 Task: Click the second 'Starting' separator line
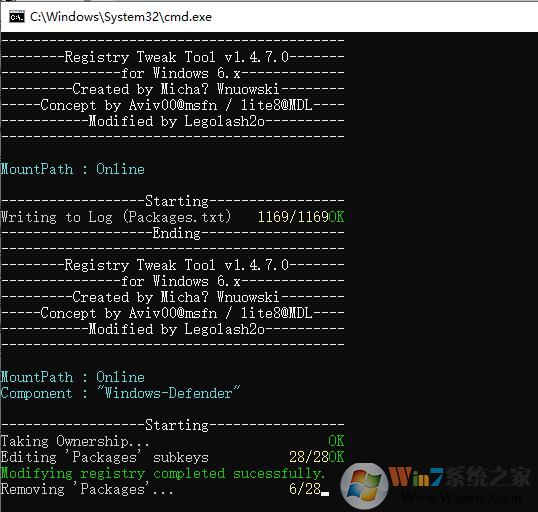point(173,426)
